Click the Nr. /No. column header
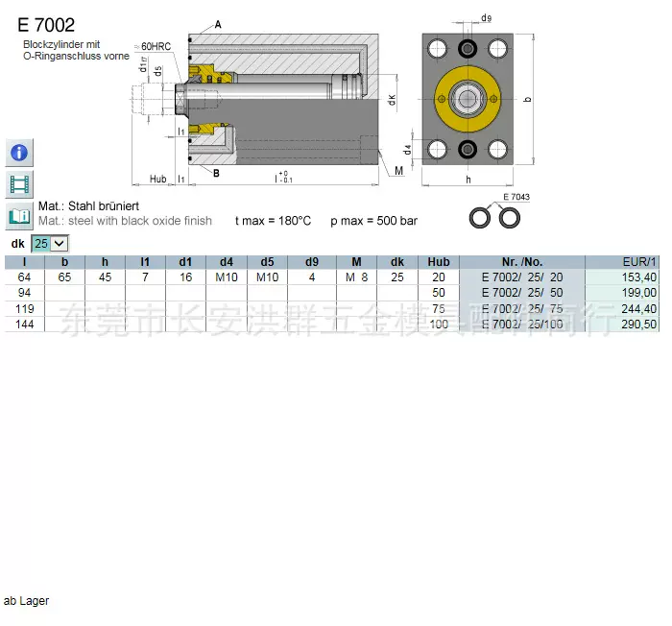Viewport: 672px width, 626px height. point(522,261)
